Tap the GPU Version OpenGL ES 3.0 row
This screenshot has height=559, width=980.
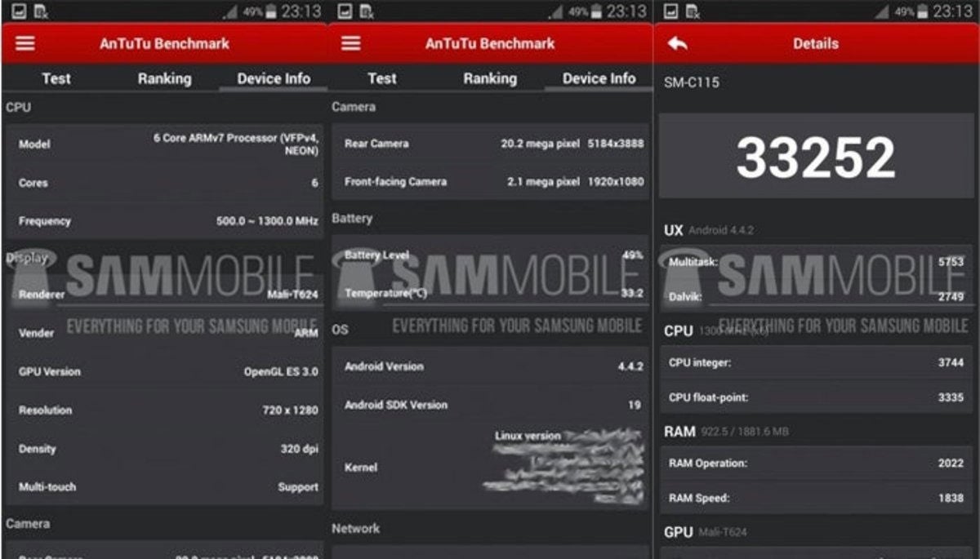tap(165, 371)
